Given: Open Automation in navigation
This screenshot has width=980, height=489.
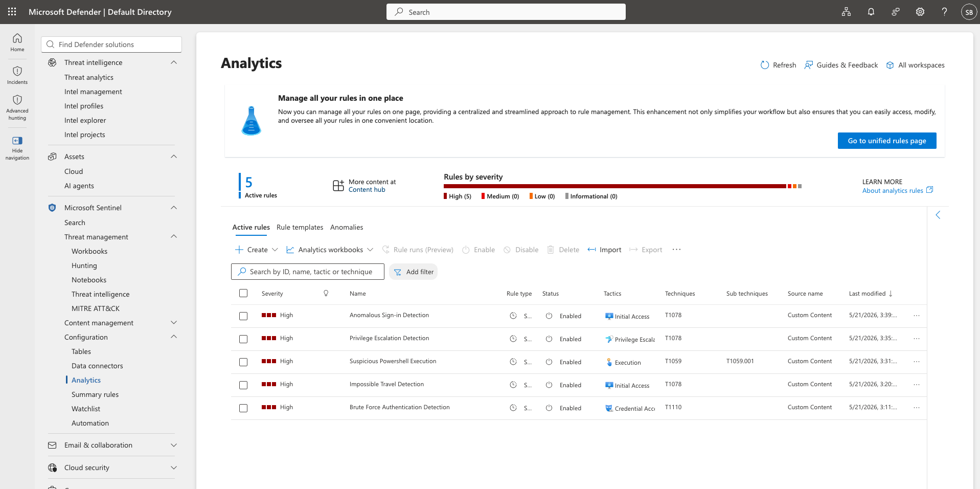Looking at the screenshot, I should click(x=90, y=423).
